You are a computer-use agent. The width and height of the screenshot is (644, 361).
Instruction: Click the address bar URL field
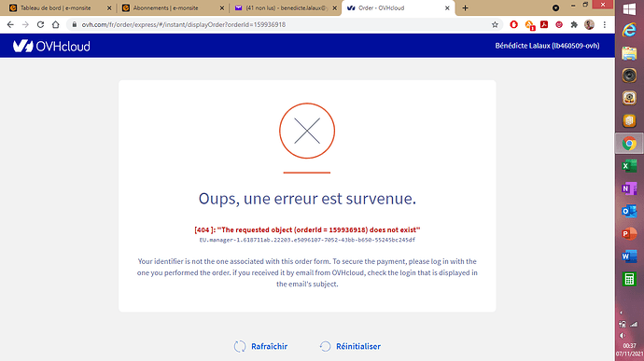coord(284,24)
